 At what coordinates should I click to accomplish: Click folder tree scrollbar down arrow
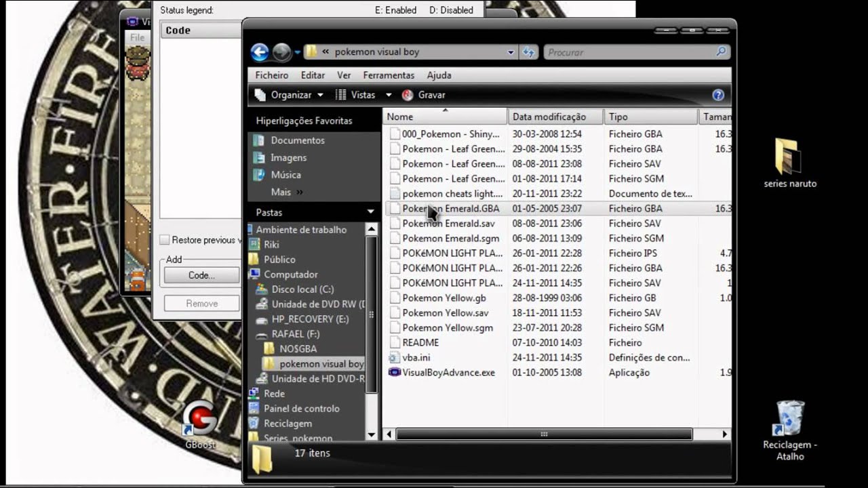click(x=372, y=434)
